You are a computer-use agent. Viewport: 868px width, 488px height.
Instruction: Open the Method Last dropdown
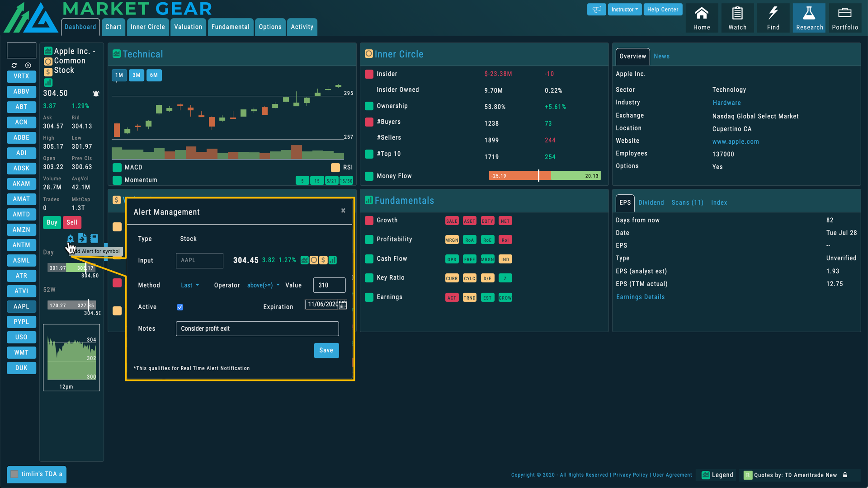190,285
